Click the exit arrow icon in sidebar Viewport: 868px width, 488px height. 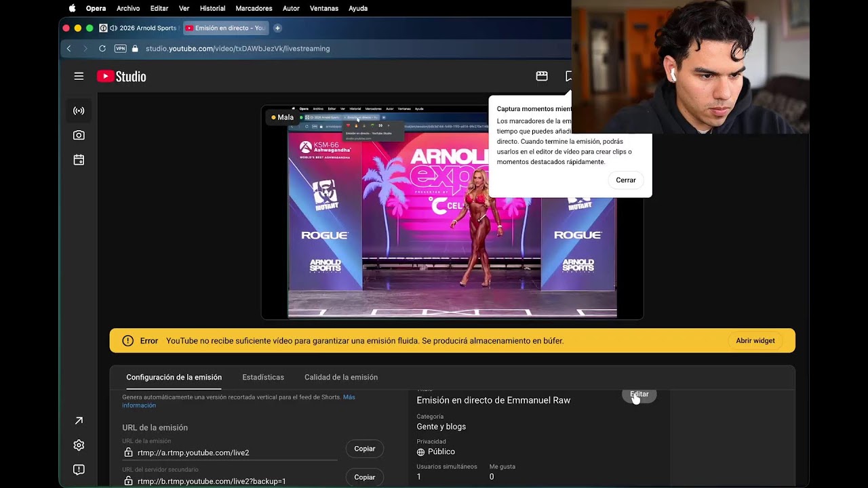point(79,421)
